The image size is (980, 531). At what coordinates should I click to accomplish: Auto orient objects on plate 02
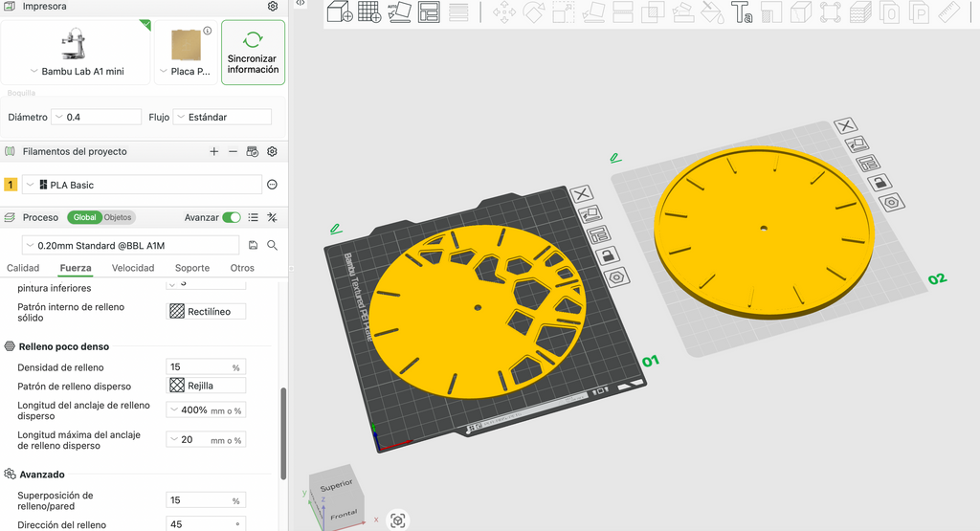(x=857, y=144)
